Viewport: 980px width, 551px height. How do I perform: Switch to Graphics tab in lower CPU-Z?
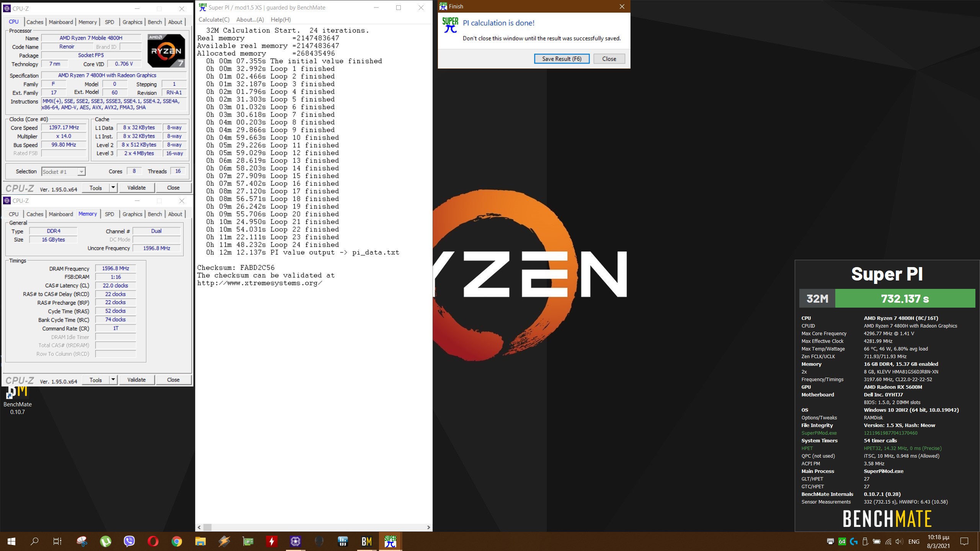[x=132, y=214]
